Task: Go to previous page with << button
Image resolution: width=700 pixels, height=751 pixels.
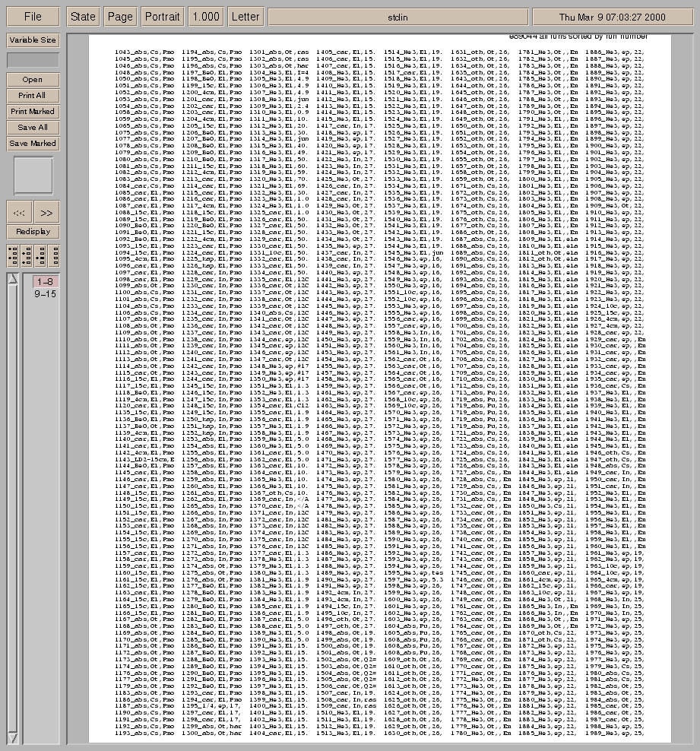Action: [x=19, y=214]
